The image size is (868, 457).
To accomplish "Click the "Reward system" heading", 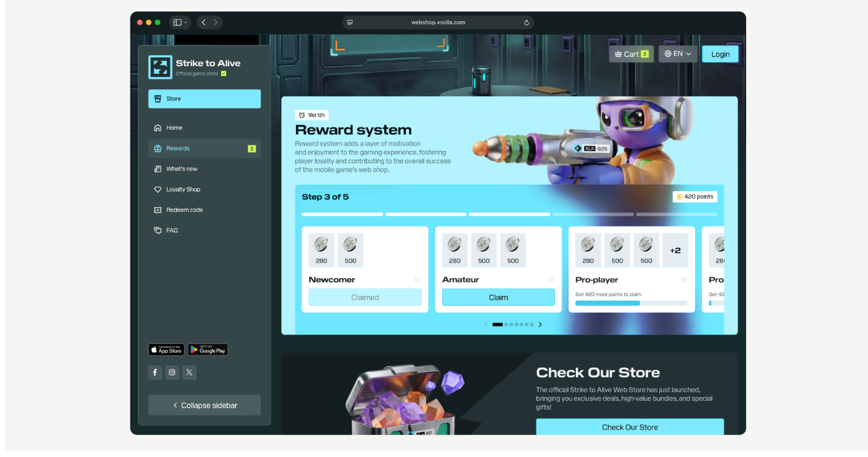I will [x=353, y=130].
